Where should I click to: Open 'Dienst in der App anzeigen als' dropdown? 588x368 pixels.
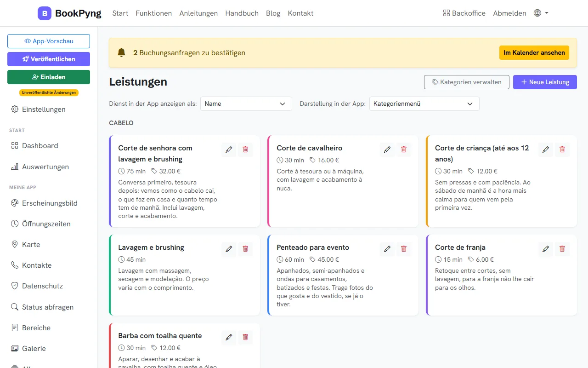coord(246,104)
